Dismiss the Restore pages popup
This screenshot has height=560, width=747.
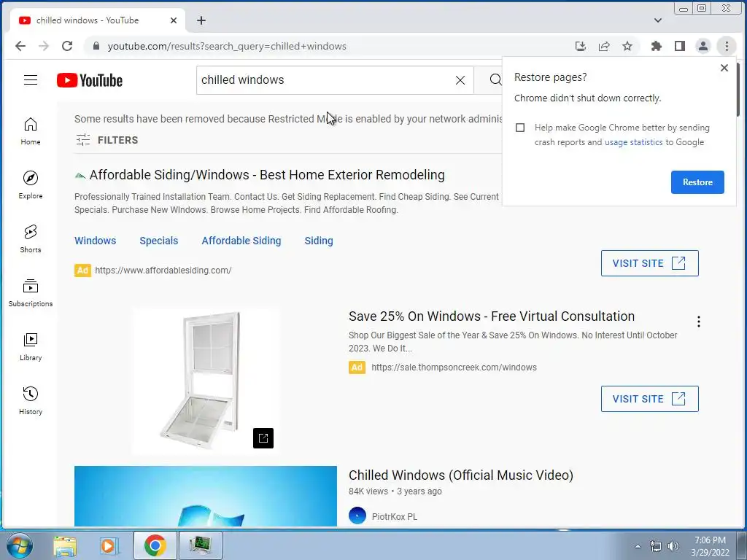[x=724, y=68]
